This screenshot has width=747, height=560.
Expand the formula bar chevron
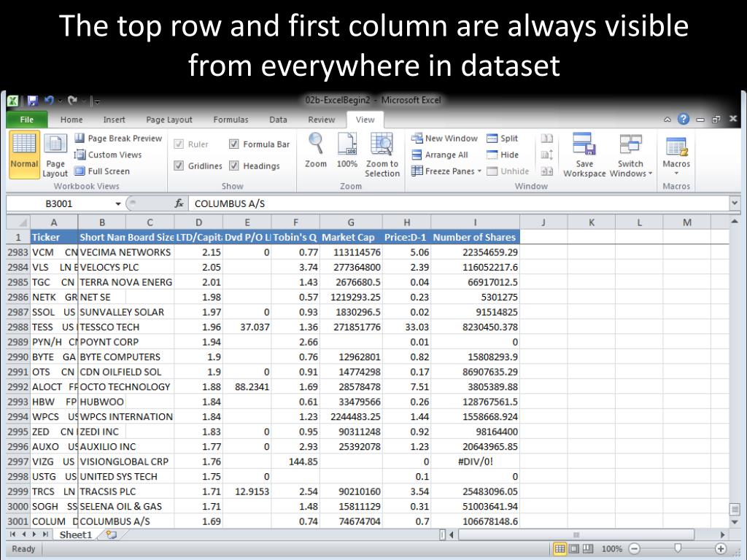(x=734, y=203)
